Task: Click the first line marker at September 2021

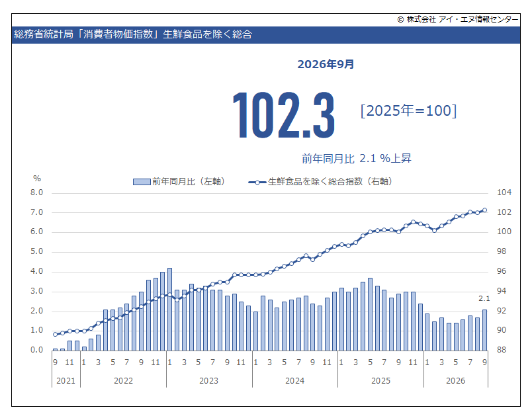Action: 56,335
